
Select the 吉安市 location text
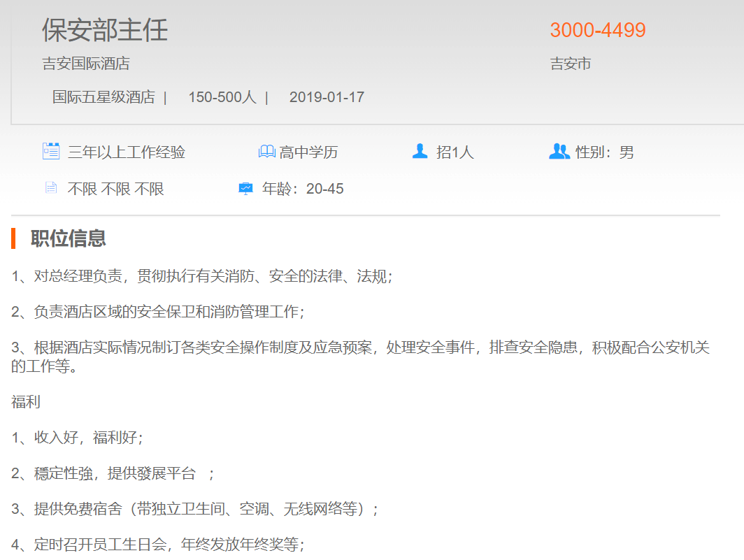570,64
